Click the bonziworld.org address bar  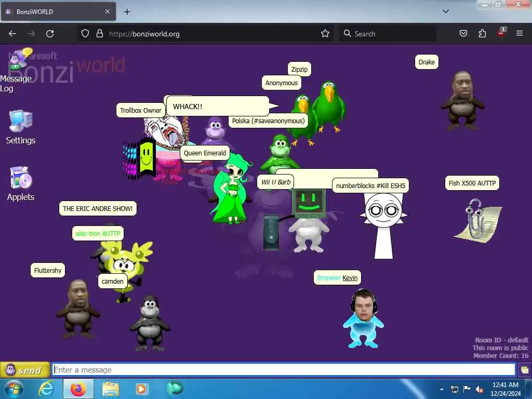[x=206, y=34]
